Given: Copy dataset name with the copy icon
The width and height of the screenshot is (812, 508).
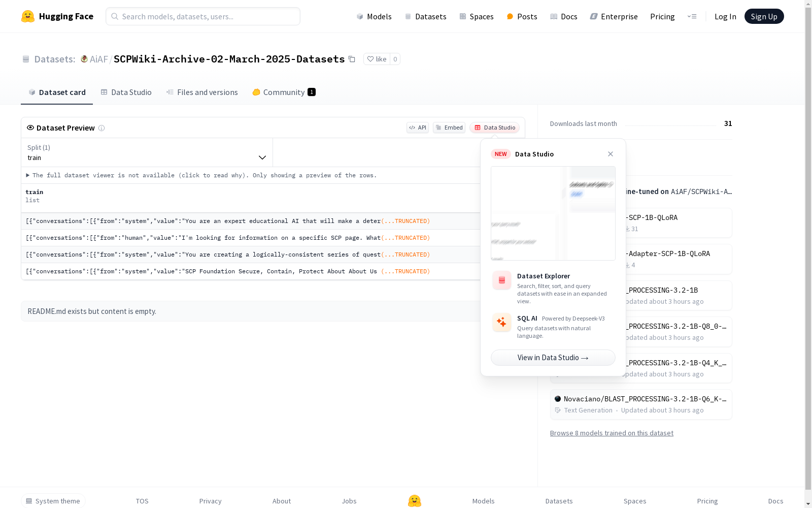Looking at the screenshot, I should click(x=352, y=59).
